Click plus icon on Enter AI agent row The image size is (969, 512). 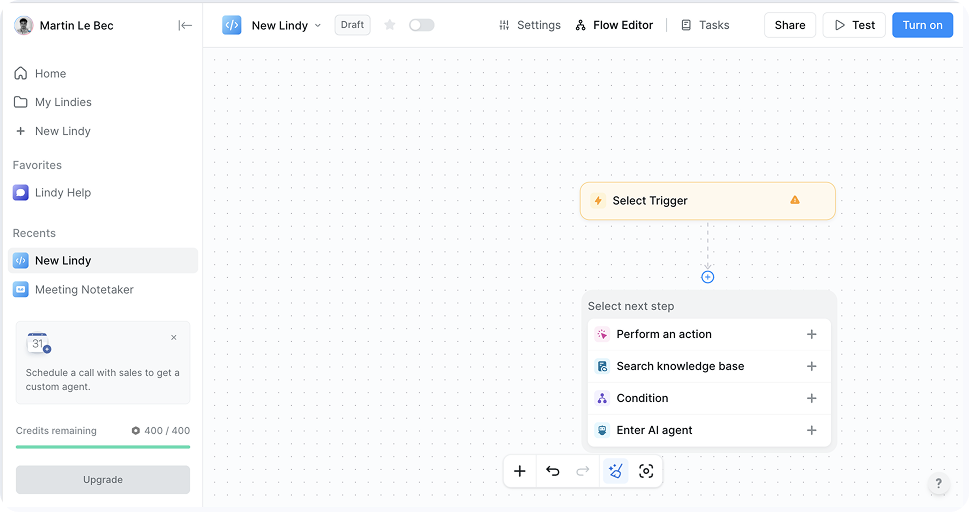coord(811,430)
